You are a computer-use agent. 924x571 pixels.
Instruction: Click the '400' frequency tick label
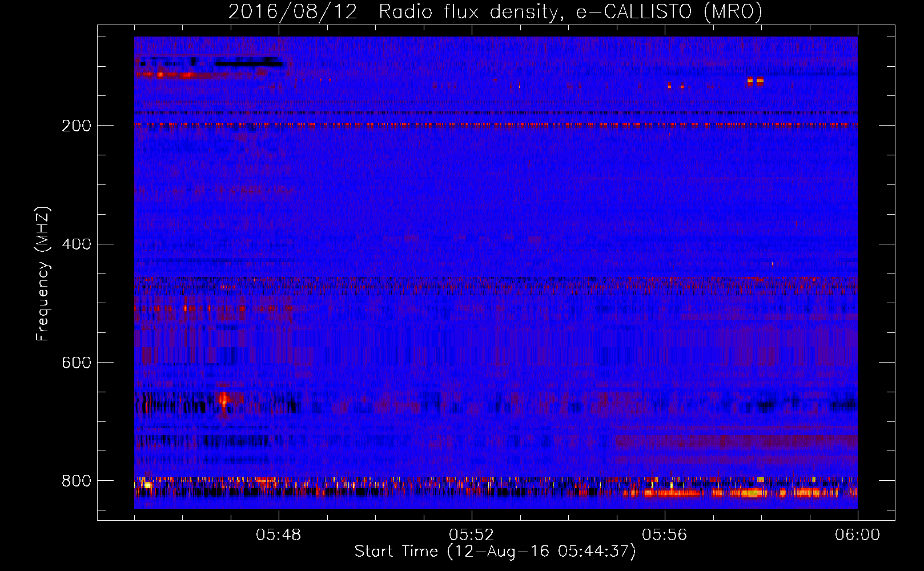point(77,244)
